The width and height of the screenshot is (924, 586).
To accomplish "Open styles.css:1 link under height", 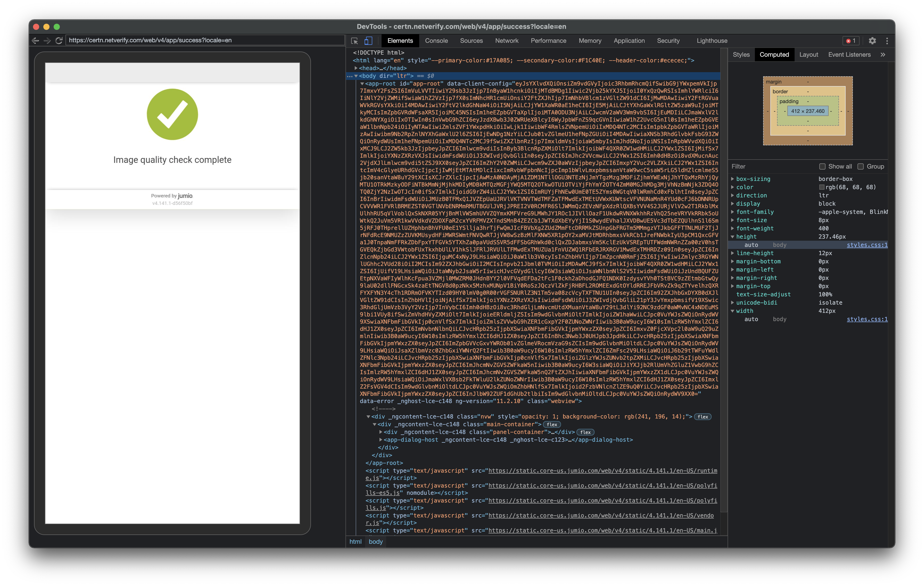I will click(x=867, y=245).
